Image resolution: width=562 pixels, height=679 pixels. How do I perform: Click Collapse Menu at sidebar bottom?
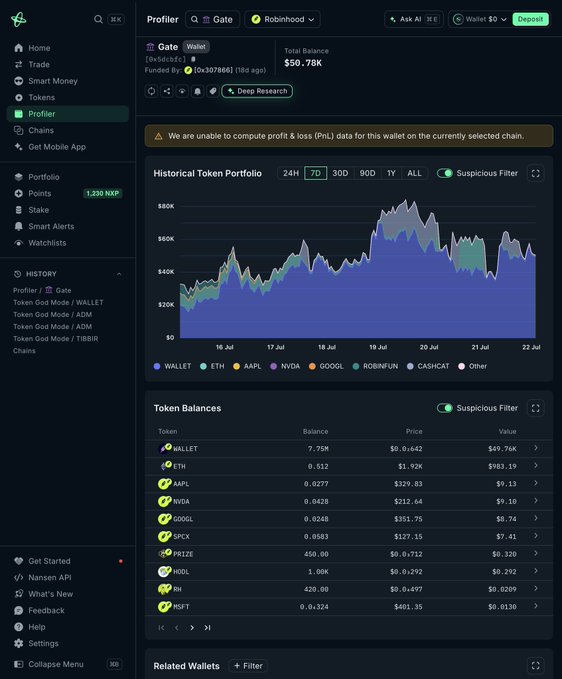[68, 664]
